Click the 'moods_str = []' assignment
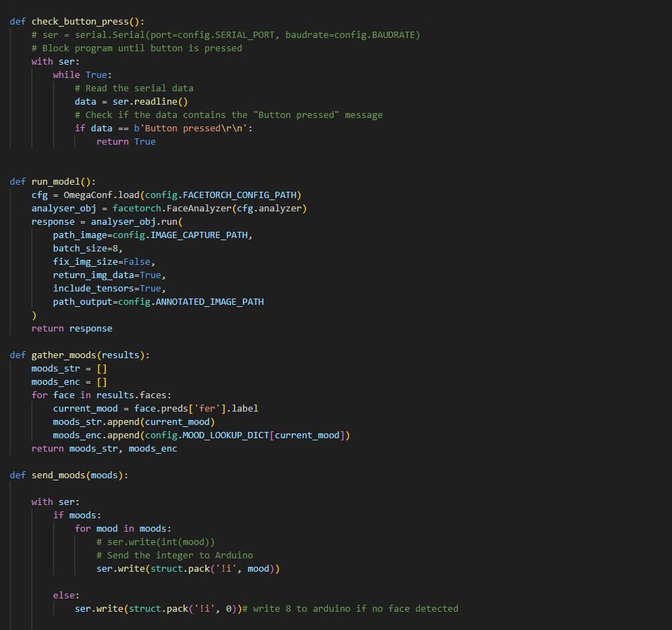Image resolution: width=672 pixels, height=630 pixels. [69, 368]
